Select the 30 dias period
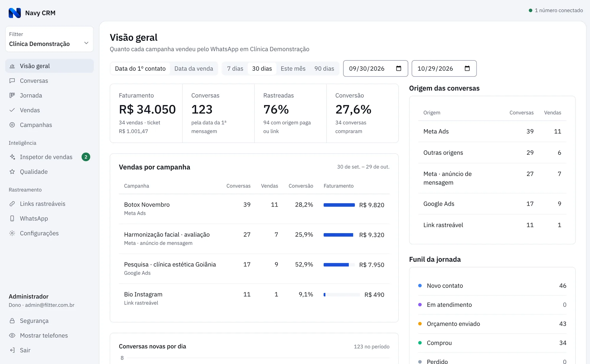Viewport: 590px width, 364px height. click(262, 69)
